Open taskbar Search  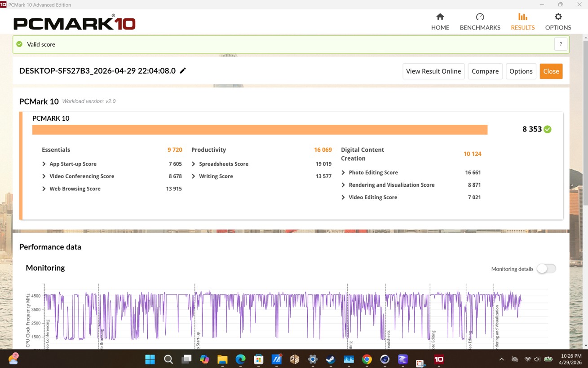point(168,359)
